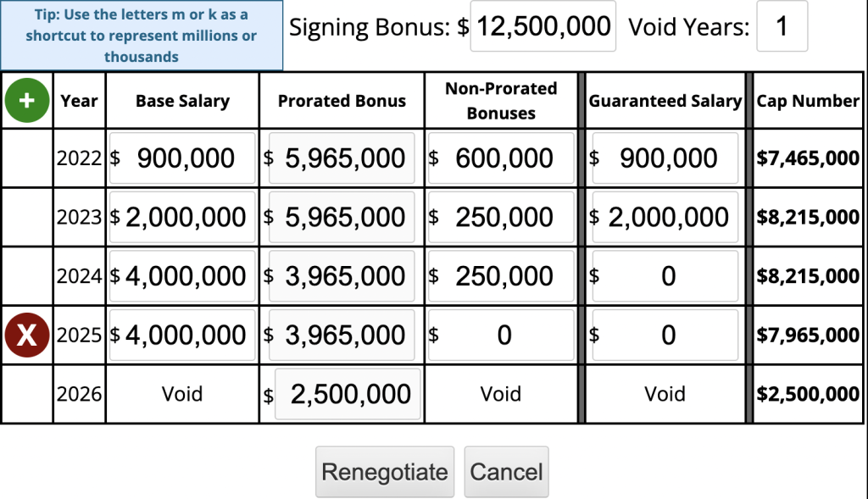Click the Renegotiate button
Image resolution: width=868 pixels, height=499 pixels.
(x=385, y=472)
